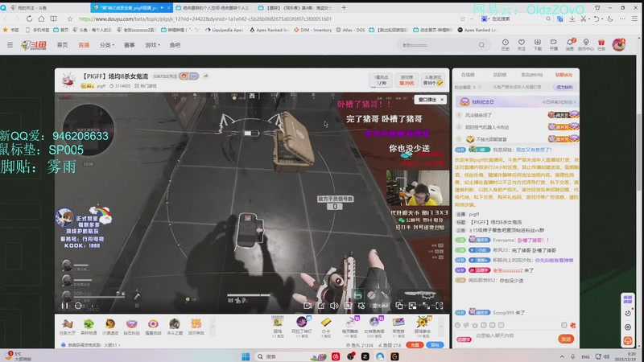Send the 办卡 gift
Image resolution: width=644 pixels, height=362 pixels.
pos(326,327)
